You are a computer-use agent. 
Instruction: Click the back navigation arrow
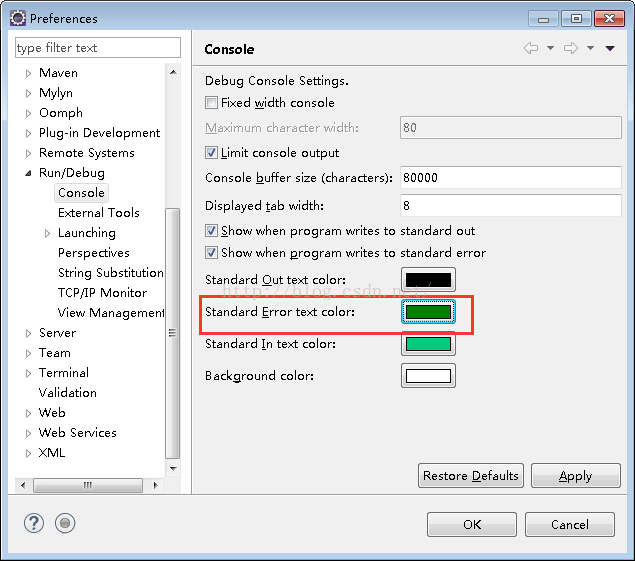pos(531,48)
